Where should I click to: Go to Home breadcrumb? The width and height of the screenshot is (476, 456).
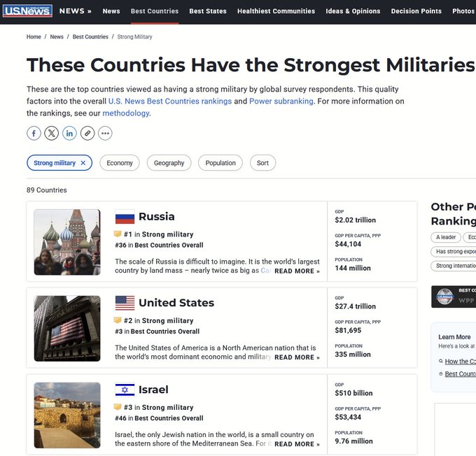[x=34, y=36]
